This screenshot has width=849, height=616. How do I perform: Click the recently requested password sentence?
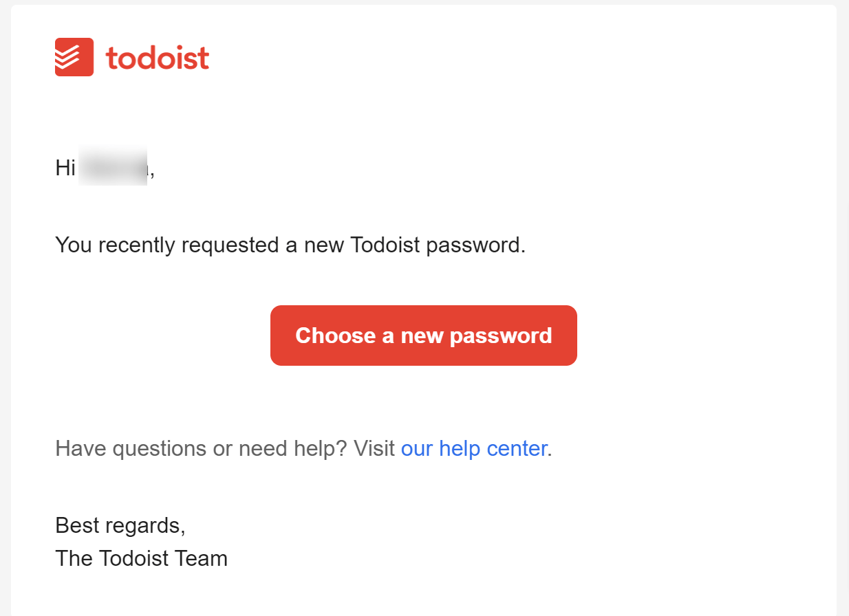coord(290,245)
